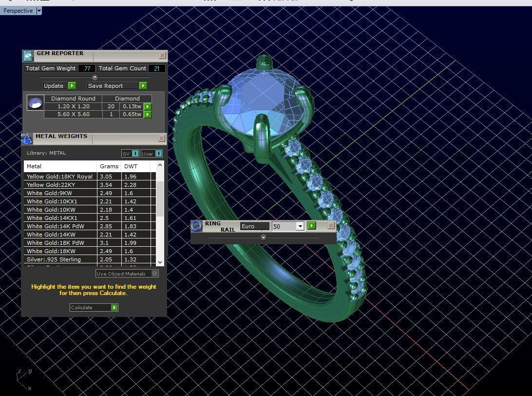Click the Gem Reporter slider handle

95,77
